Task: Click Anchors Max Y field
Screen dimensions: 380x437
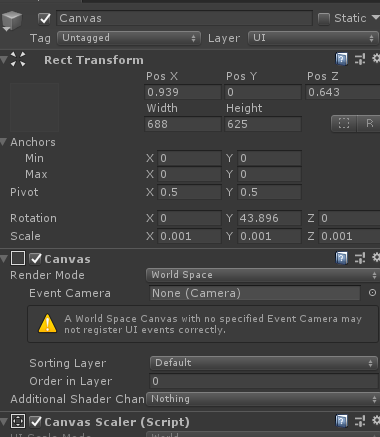Action: pyautogui.click(x=269, y=174)
